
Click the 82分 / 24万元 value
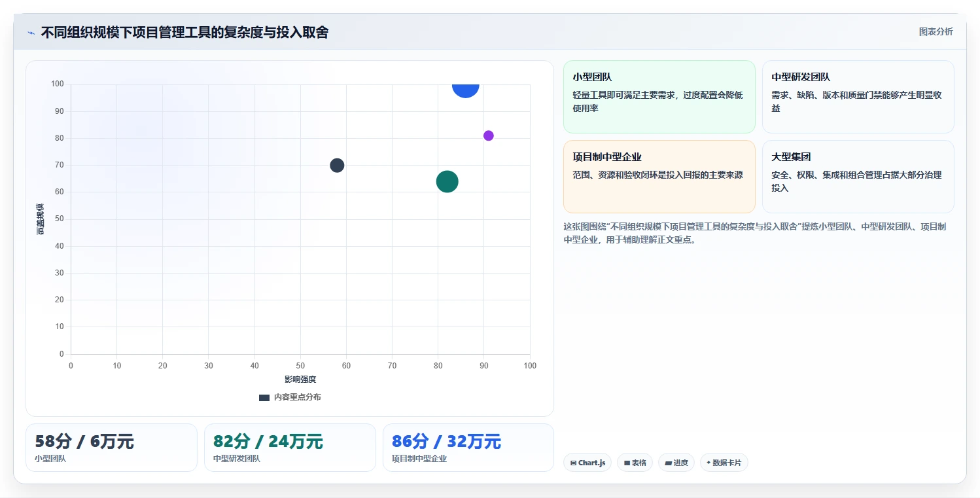268,442
